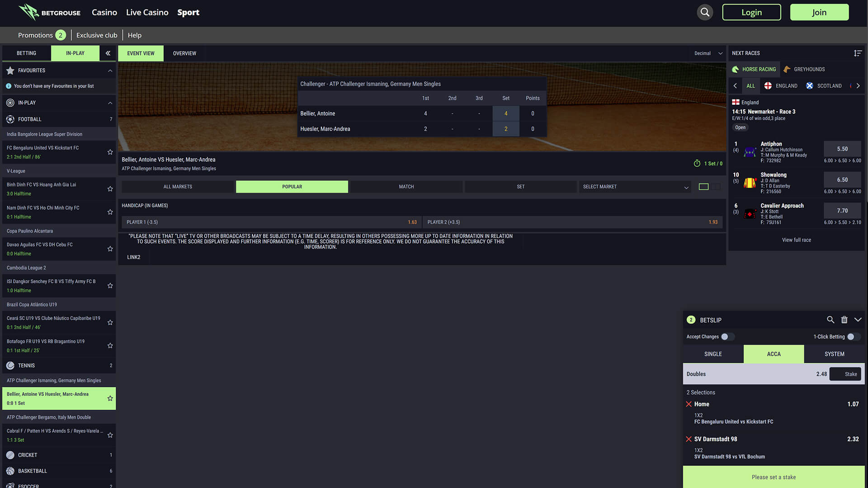Image resolution: width=868 pixels, height=488 pixels.
Task: Select Horse Racing tab
Action: [x=754, y=69]
